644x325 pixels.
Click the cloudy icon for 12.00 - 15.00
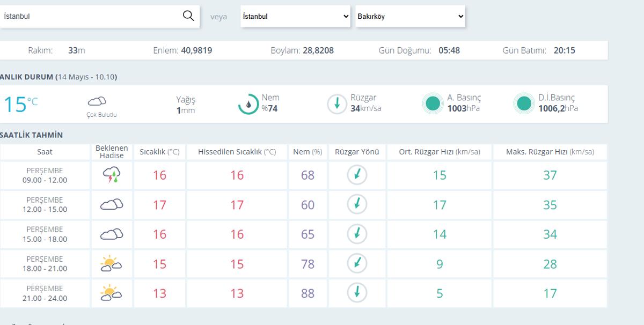click(x=112, y=204)
